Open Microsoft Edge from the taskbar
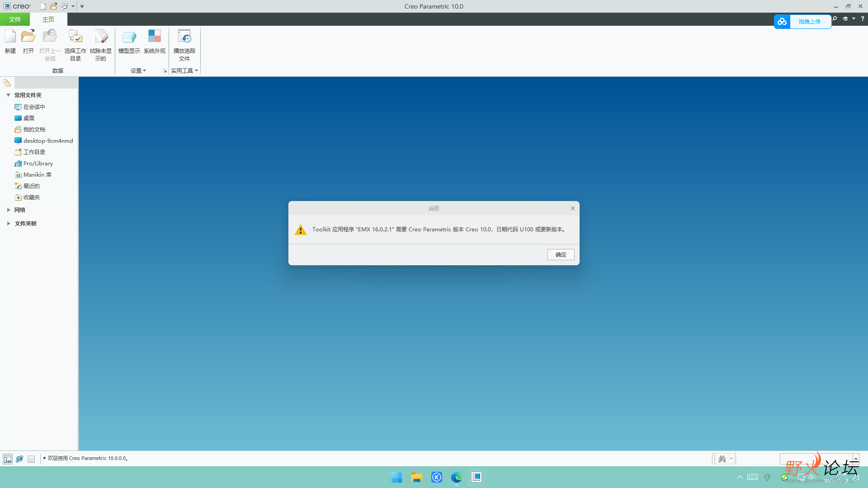 click(x=456, y=477)
